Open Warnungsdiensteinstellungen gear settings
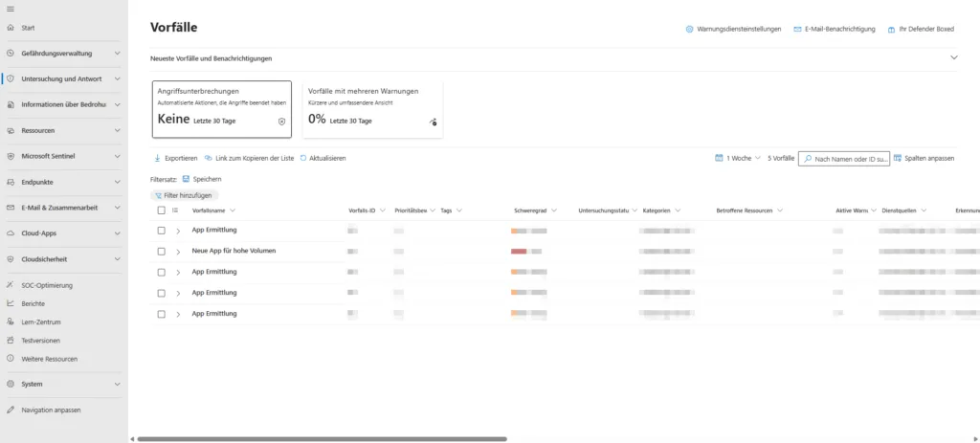The width and height of the screenshot is (980, 443). tap(690, 30)
